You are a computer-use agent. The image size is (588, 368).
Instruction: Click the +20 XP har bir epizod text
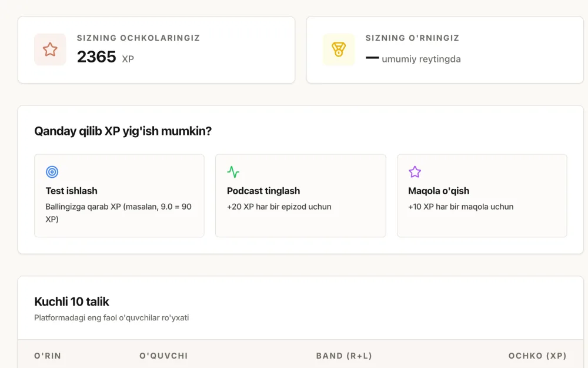point(279,207)
